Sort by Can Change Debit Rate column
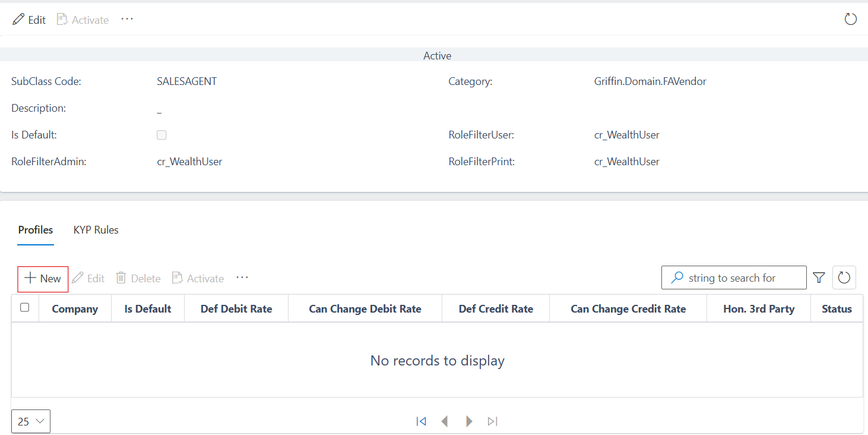 click(365, 309)
